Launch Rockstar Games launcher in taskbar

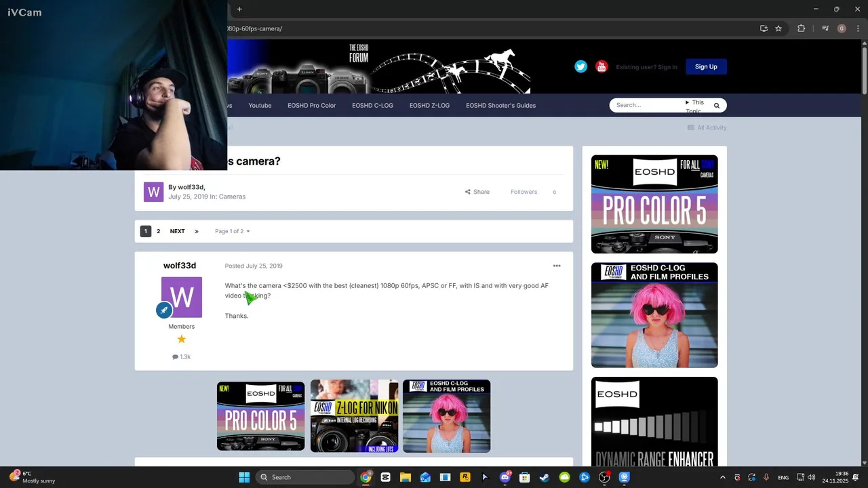(x=465, y=477)
